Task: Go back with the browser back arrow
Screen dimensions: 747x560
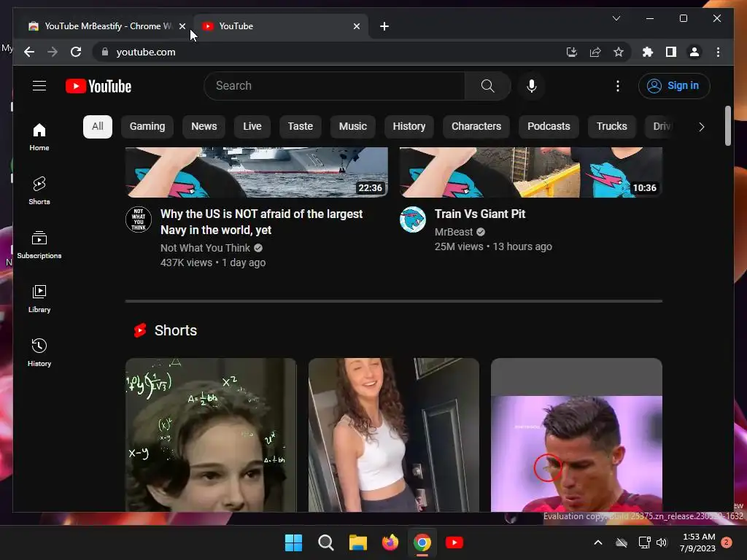Action: tap(29, 52)
